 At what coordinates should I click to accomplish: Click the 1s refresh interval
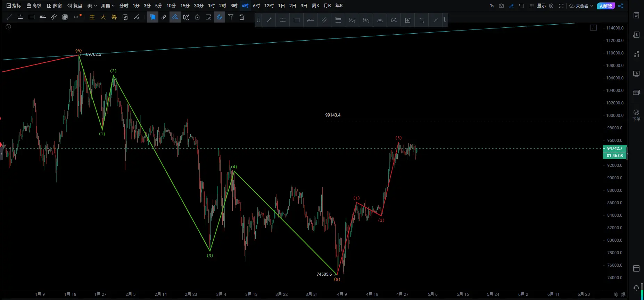tap(492, 6)
